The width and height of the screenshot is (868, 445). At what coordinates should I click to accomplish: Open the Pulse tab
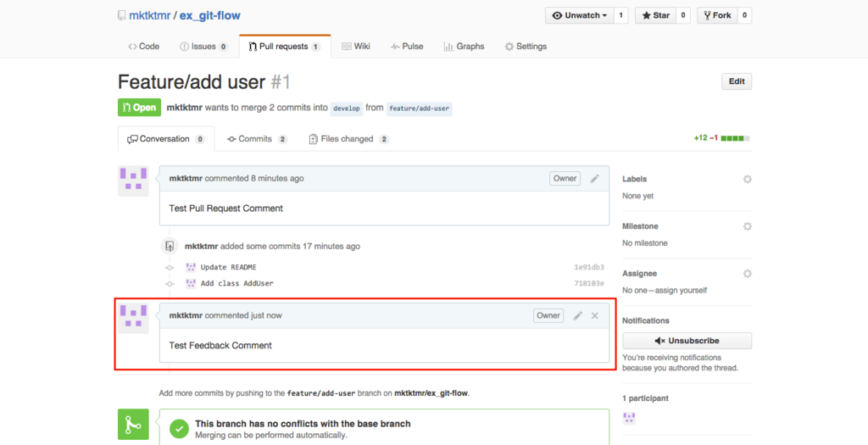pos(407,47)
